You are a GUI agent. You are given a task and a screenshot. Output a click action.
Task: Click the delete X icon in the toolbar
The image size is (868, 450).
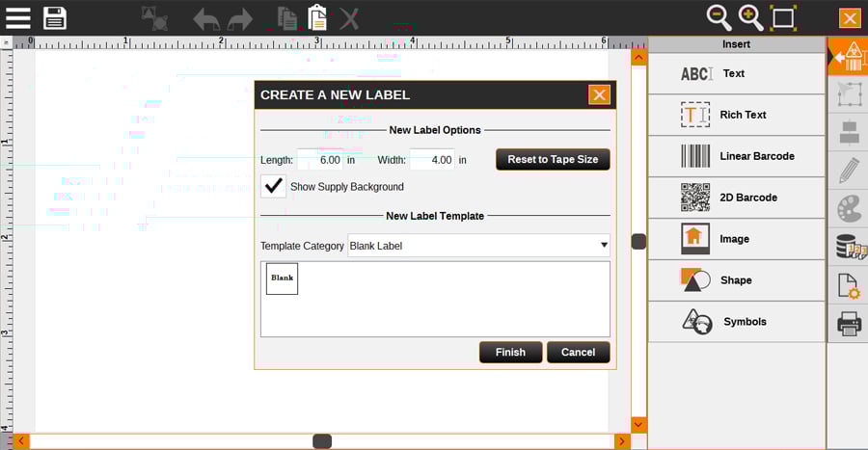(x=349, y=19)
